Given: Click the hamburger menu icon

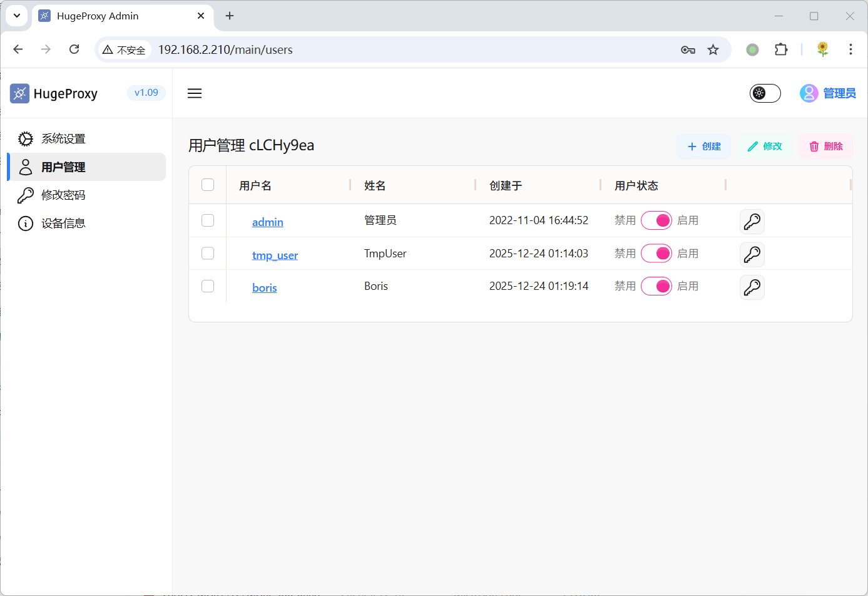Looking at the screenshot, I should [195, 93].
